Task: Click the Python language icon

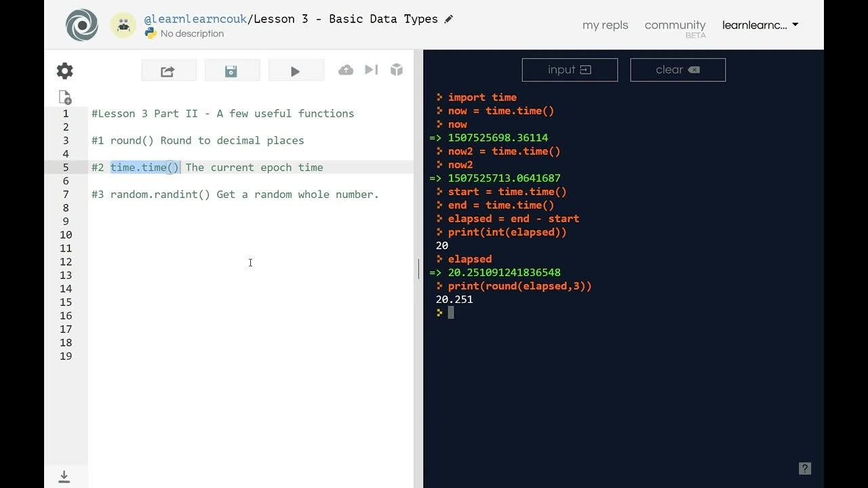Action: (x=150, y=33)
